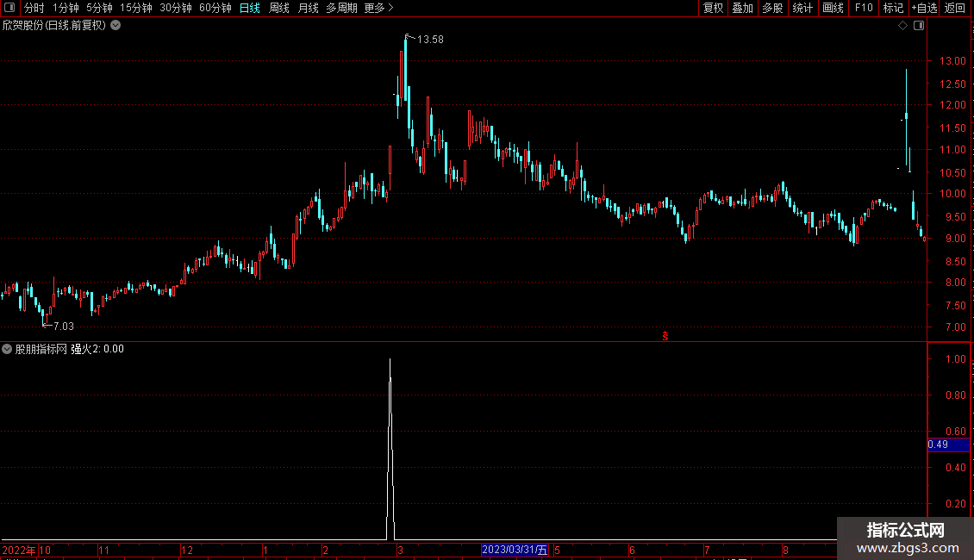Image resolution: width=974 pixels, height=560 pixels.
Task: Toggle the side panel icon above chart
Action: [919, 26]
